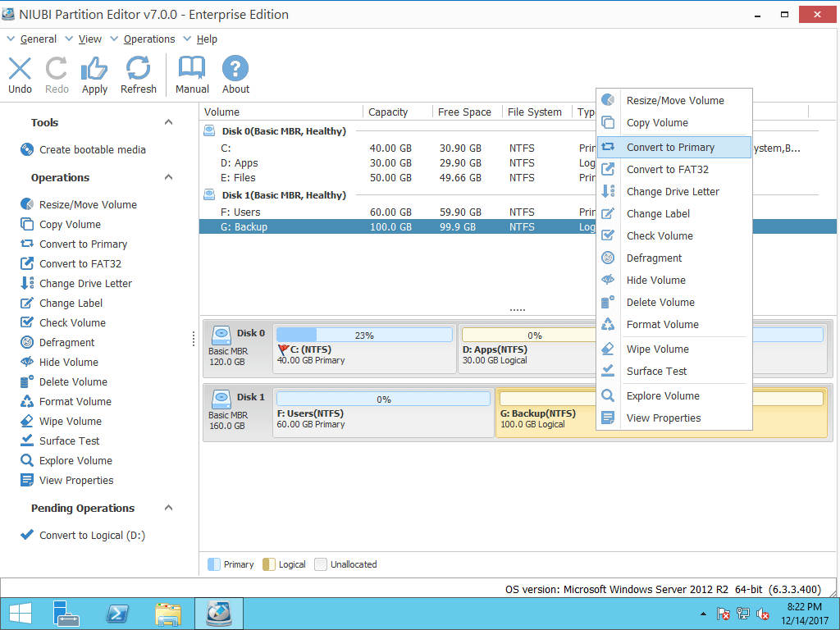This screenshot has width=840, height=630.
Task: Start Defragment from the left sidebar
Action: pyautogui.click(x=57, y=342)
